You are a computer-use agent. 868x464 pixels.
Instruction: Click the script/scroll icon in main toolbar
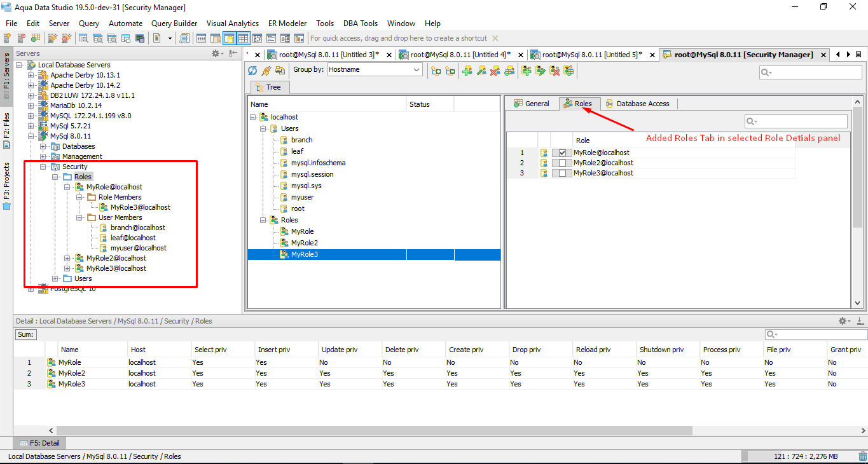click(184, 38)
